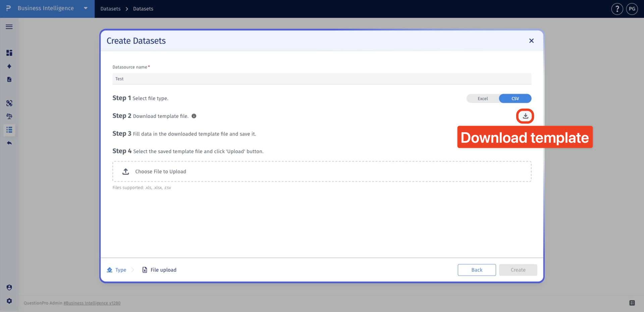644x312 pixels.
Task: Click the info icon beside Step 2
Action: (194, 116)
